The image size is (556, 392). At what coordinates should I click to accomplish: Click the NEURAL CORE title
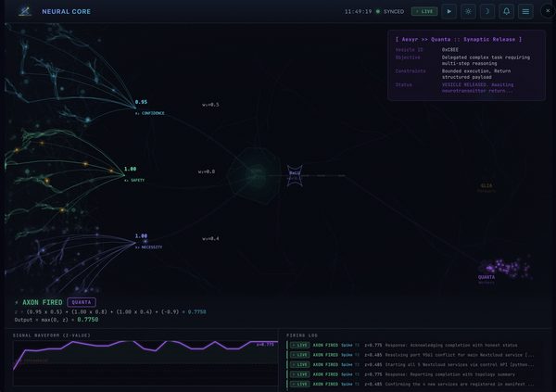(67, 11)
